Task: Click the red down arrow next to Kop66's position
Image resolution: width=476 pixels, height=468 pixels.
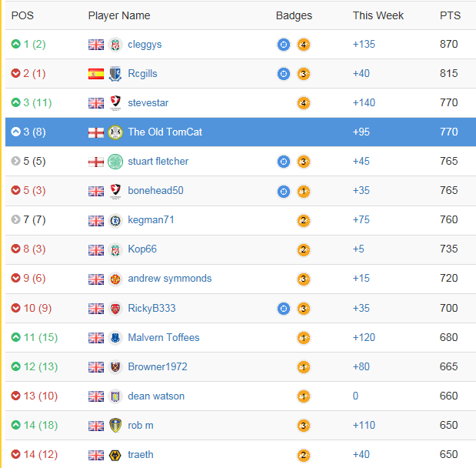Action: pyautogui.click(x=16, y=249)
